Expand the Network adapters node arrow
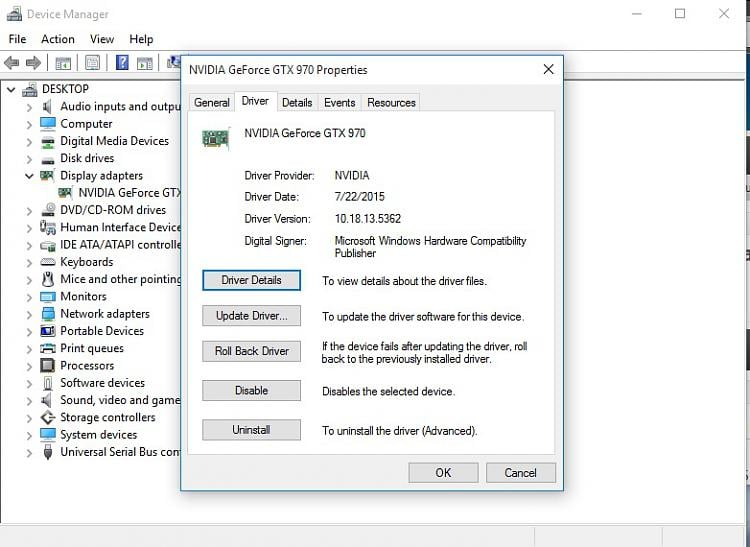750x547 pixels. pos(29,315)
